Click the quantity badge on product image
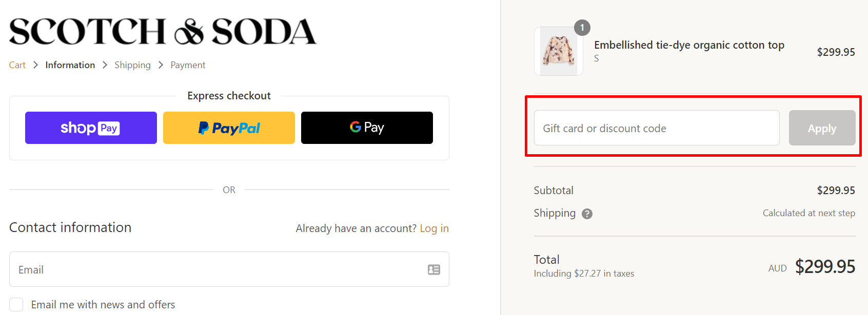The height and width of the screenshot is (315, 868). pos(582,28)
